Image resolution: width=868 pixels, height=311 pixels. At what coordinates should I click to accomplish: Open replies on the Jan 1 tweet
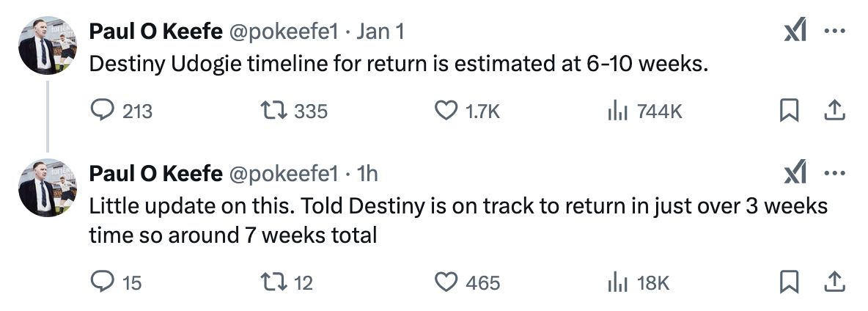(x=121, y=111)
